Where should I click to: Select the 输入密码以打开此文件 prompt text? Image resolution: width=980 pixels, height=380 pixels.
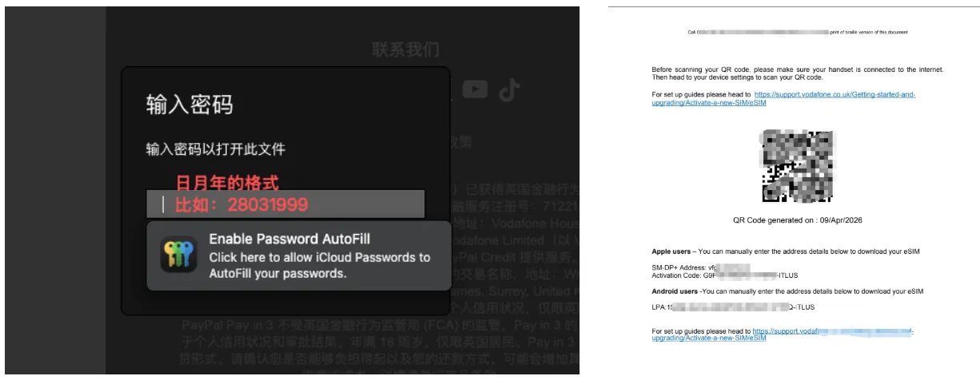[215, 149]
